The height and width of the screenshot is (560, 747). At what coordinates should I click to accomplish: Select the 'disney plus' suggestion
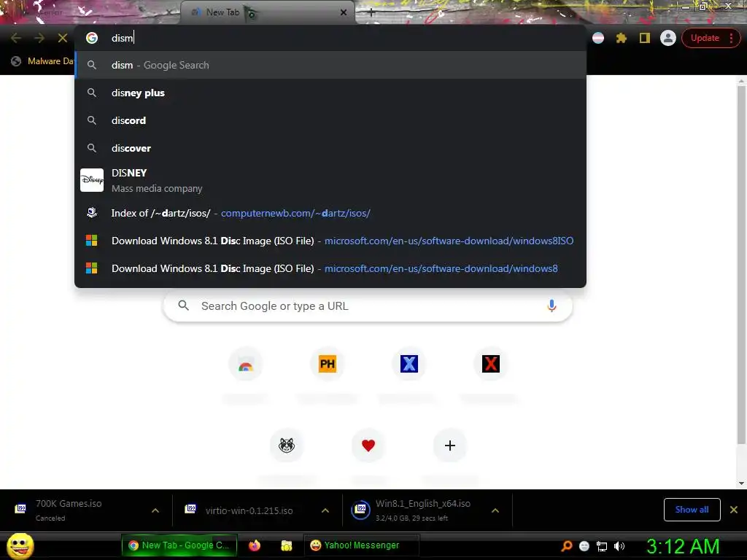[330, 93]
